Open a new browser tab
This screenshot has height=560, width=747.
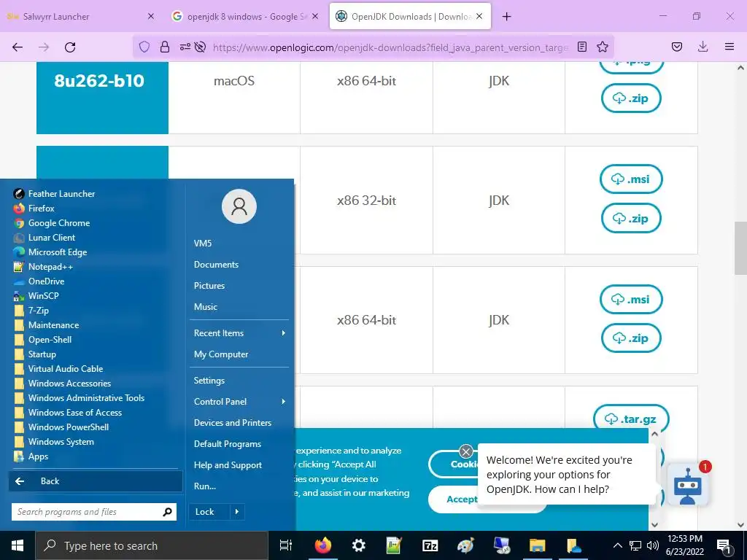tap(506, 17)
